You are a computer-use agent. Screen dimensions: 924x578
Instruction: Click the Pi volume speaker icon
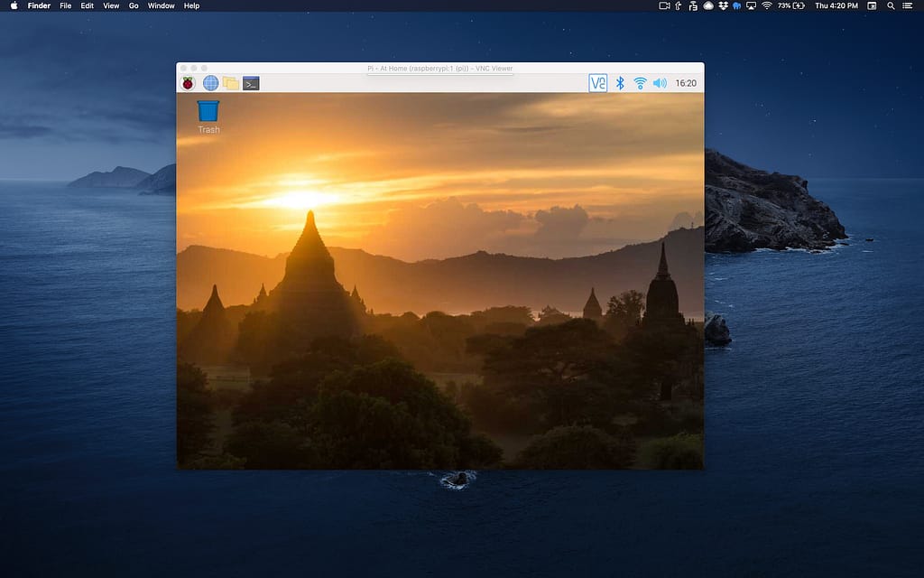[x=660, y=83]
